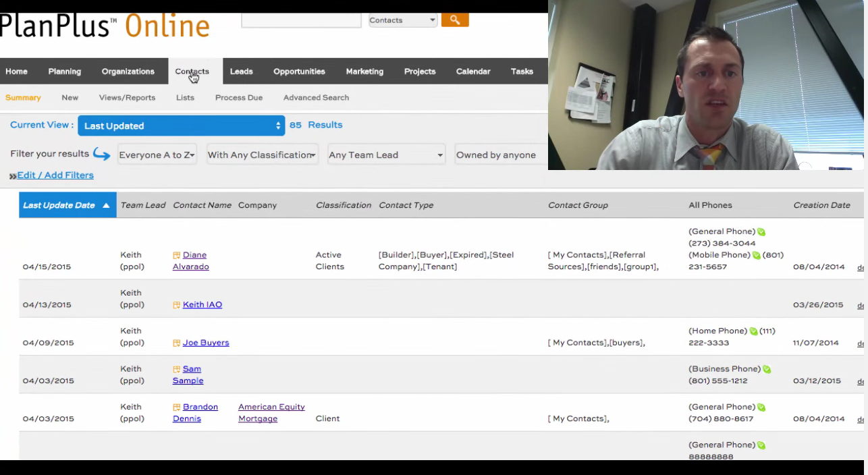The height and width of the screenshot is (475, 868).
Task: Open the Lists sub-menu item
Action: point(185,98)
